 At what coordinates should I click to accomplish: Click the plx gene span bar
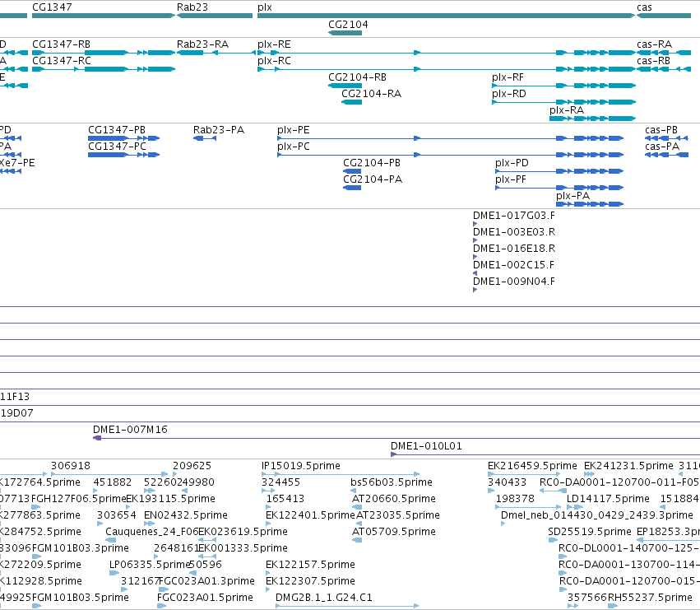446,16
